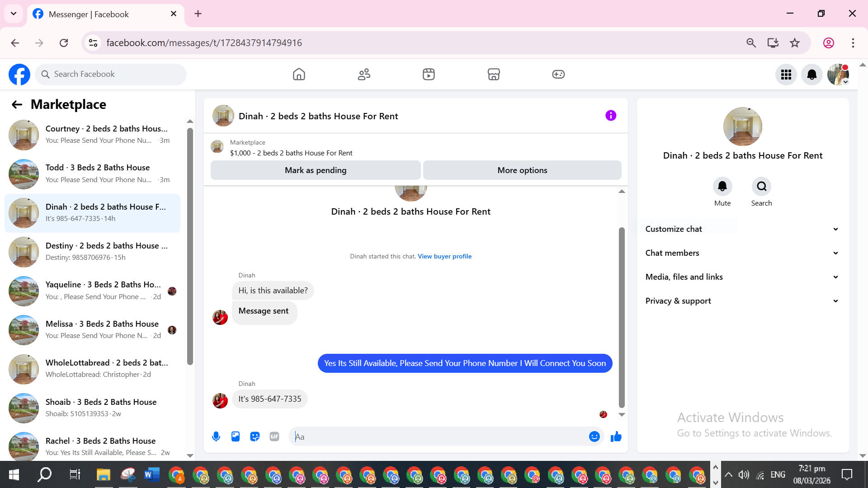Click the message text input field

(439, 436)
